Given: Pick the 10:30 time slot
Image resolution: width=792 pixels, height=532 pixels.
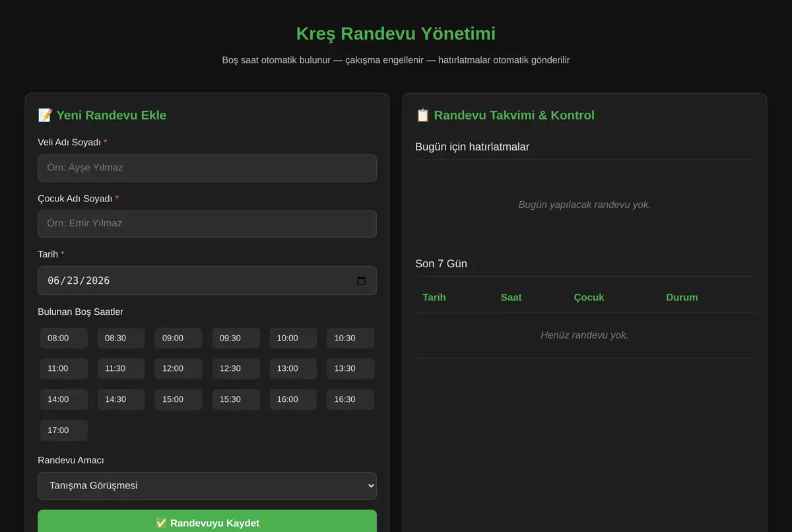Looking at the screenshot, I should point(350,338).
